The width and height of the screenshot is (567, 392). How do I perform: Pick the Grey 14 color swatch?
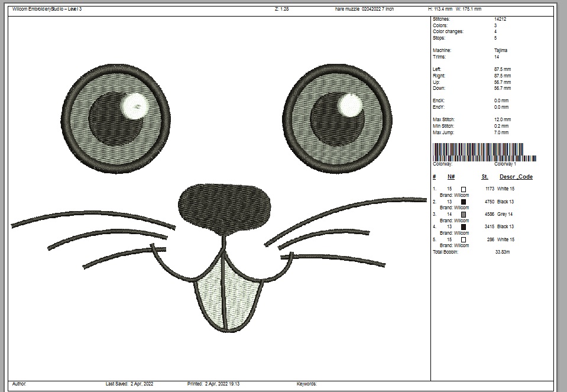point(464,214)
